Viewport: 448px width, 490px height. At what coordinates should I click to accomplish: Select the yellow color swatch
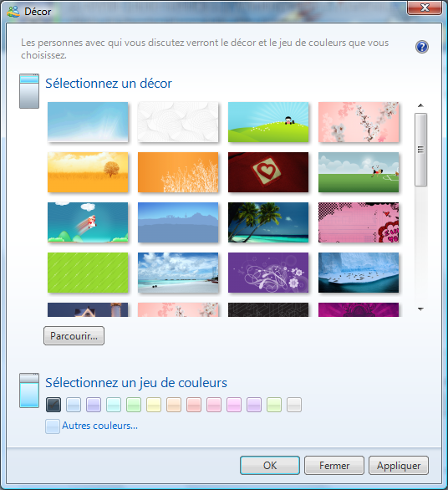[154, 405]
